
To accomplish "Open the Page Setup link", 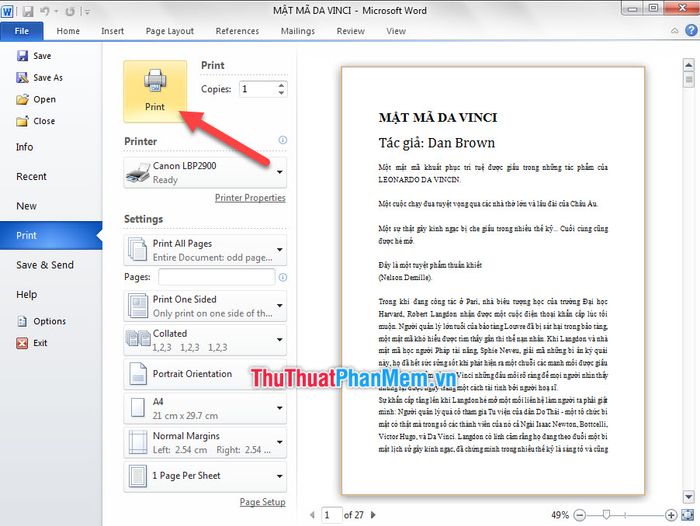I will (x=262, y=502).
